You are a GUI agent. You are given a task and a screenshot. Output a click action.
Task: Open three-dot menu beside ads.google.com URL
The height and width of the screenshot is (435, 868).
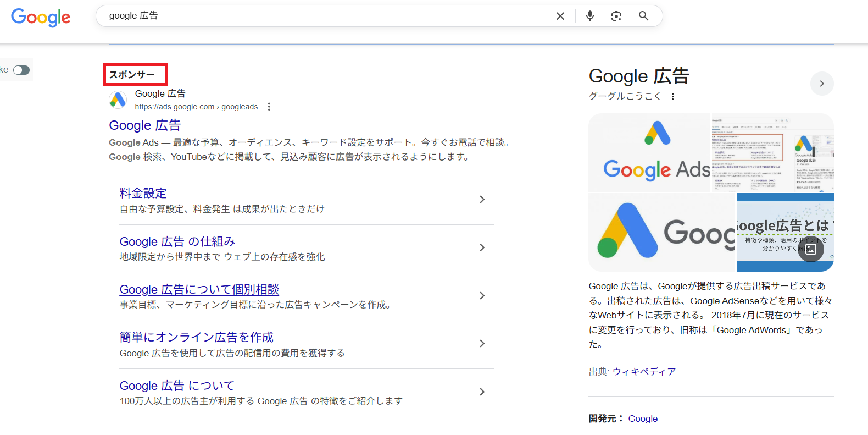[269, 107]
